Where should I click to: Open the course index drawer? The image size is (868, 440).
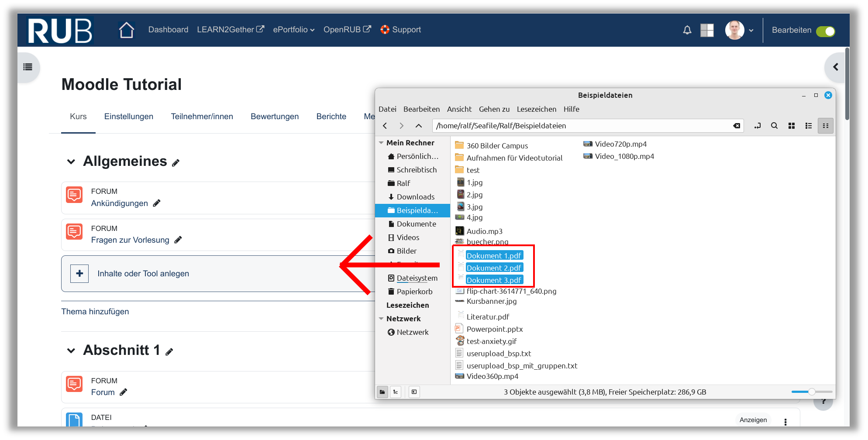[28, 67]
